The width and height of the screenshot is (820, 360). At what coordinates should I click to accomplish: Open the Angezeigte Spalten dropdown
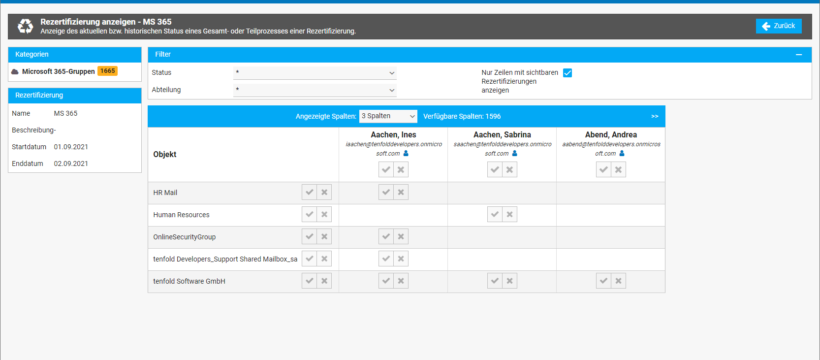(388, 116)
